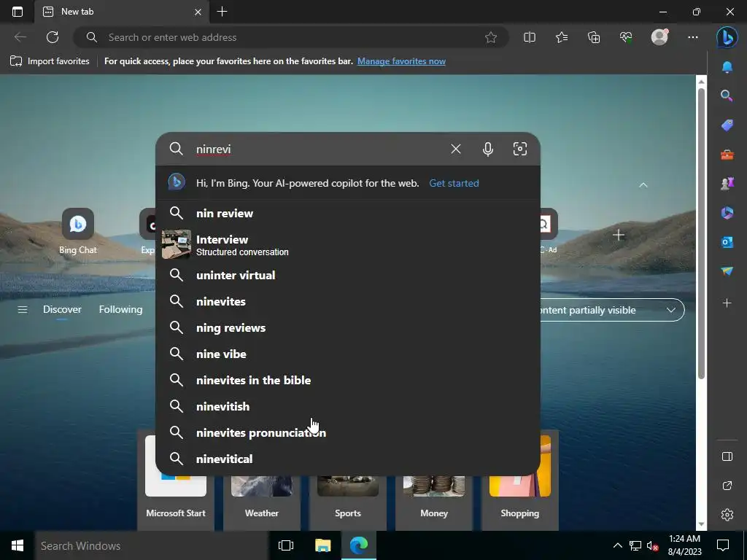This screenshot has width=747, height=560.
Task: Open the Weather card
Action: pos(262,502)
